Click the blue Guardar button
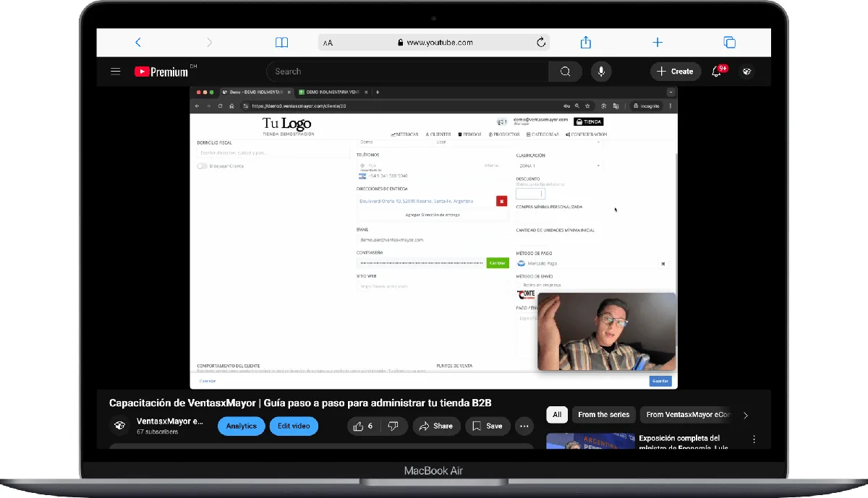This screenshot has width=868, height=498. (660, 380)
